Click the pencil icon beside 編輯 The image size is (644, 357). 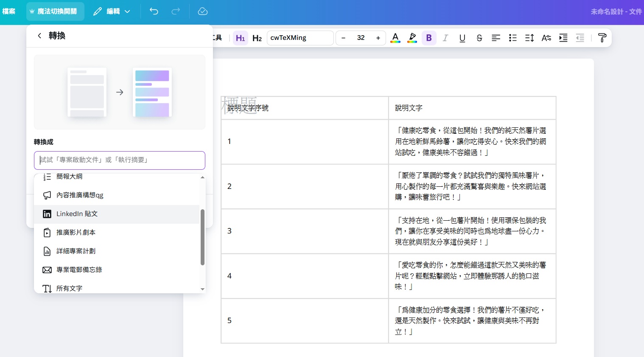98,11
